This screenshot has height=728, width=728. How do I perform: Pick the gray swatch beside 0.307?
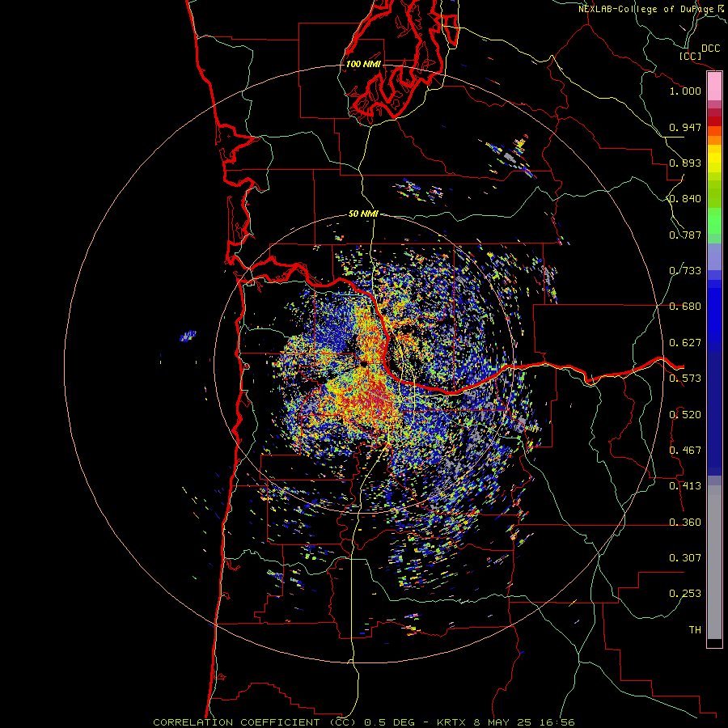(x=714, y=566)
